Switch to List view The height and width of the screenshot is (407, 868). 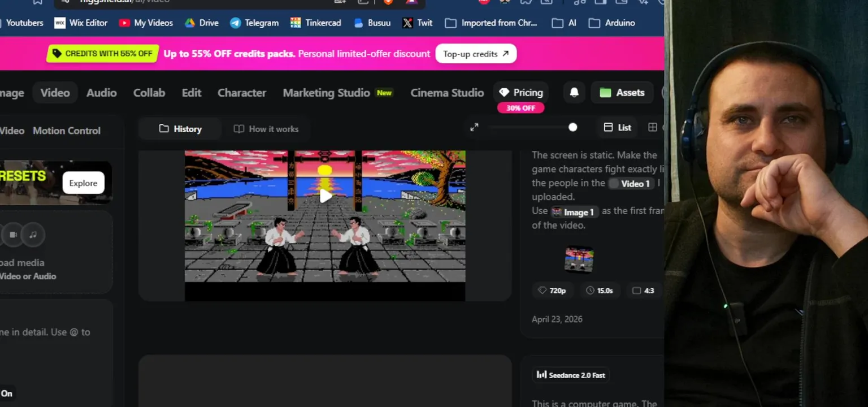pos(617,128)
